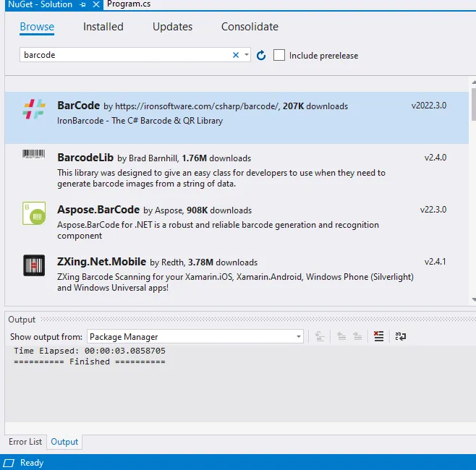
Task: Click inside the barcode search field
Action: (x=123, y=55)
